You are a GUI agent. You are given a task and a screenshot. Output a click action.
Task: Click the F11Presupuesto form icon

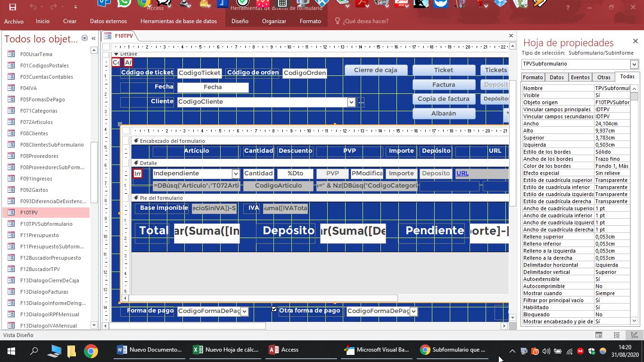pyautogui.click(x=11, y=235)
